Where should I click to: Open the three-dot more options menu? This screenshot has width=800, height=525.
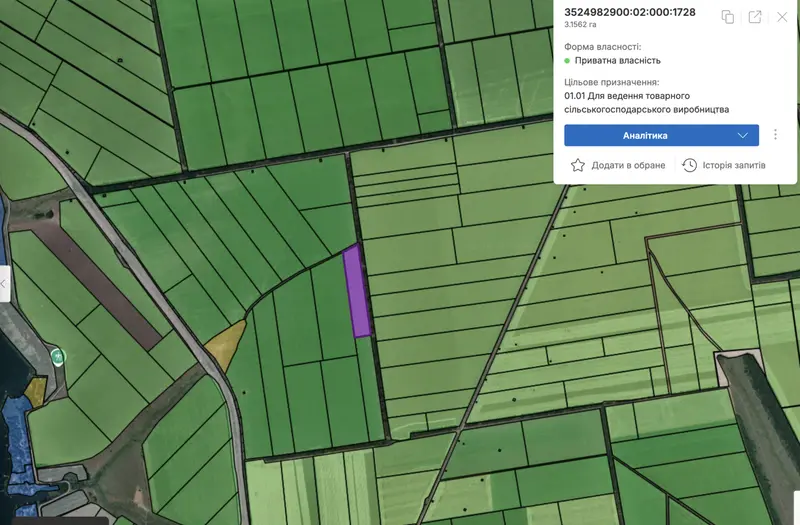click(775, 134)
